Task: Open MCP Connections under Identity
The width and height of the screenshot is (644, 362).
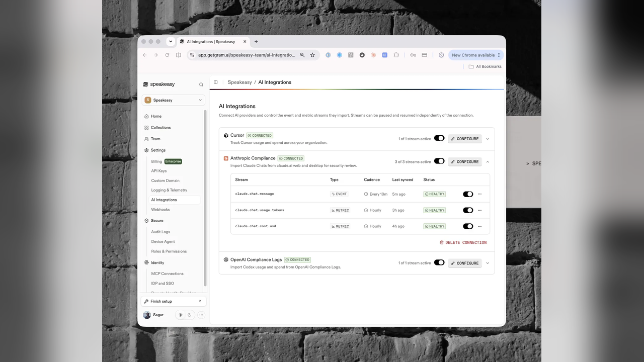Action: click(x=168, y=274)
